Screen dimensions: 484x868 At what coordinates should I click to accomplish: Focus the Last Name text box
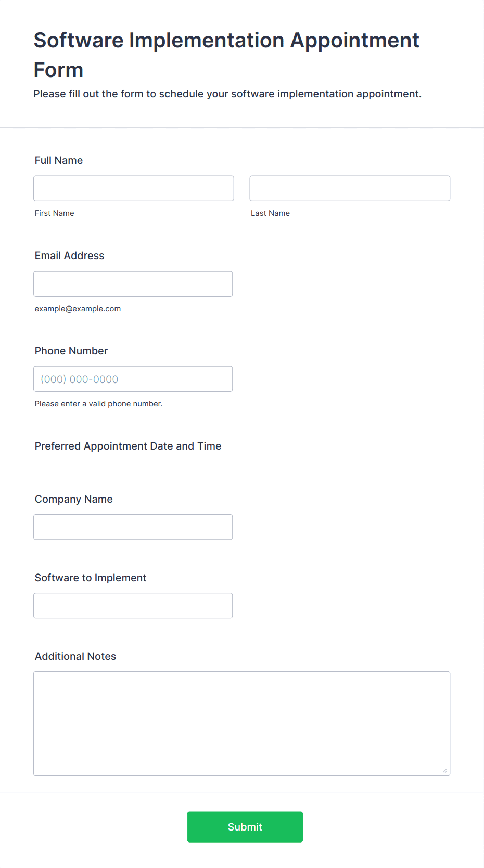click(350, 188)
